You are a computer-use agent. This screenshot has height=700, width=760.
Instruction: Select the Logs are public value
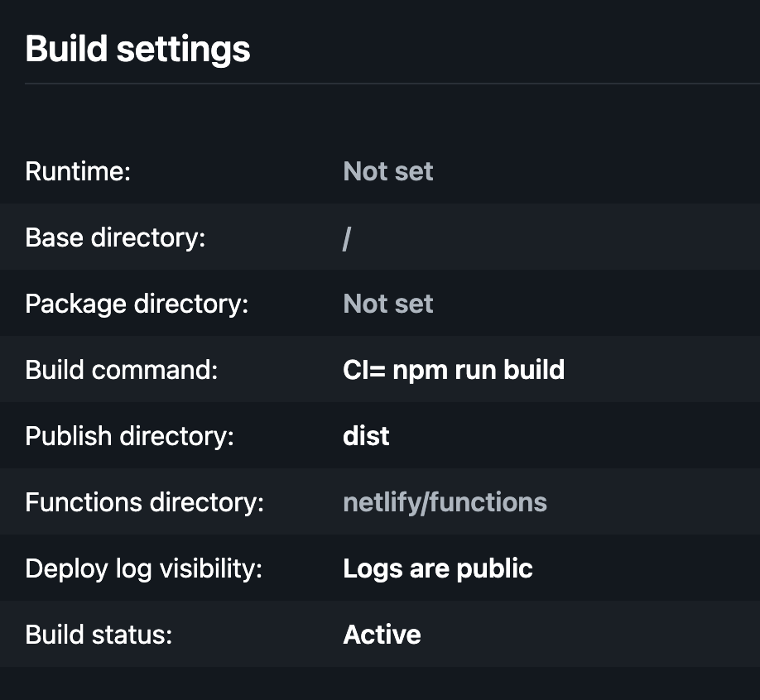(437, 568)
